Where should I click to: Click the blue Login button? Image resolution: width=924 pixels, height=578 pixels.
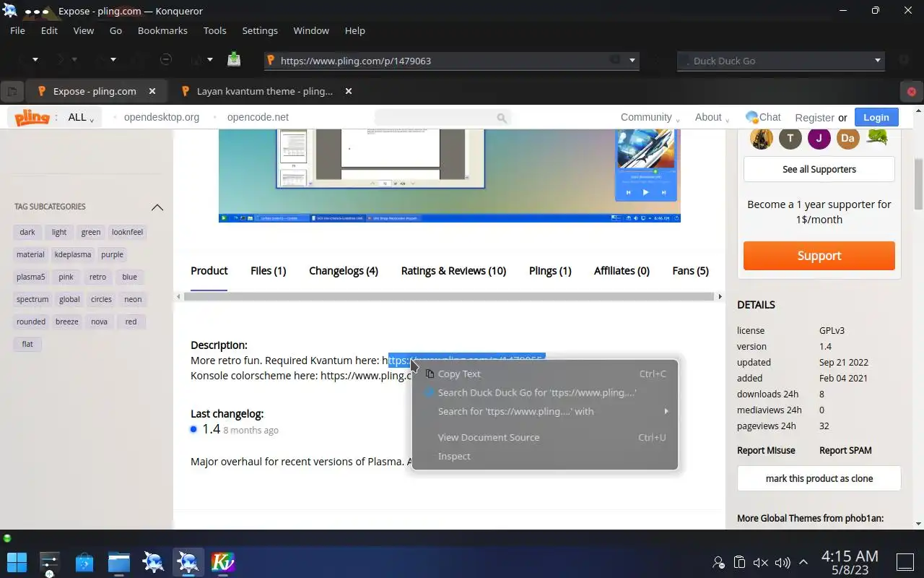[876, 117]
